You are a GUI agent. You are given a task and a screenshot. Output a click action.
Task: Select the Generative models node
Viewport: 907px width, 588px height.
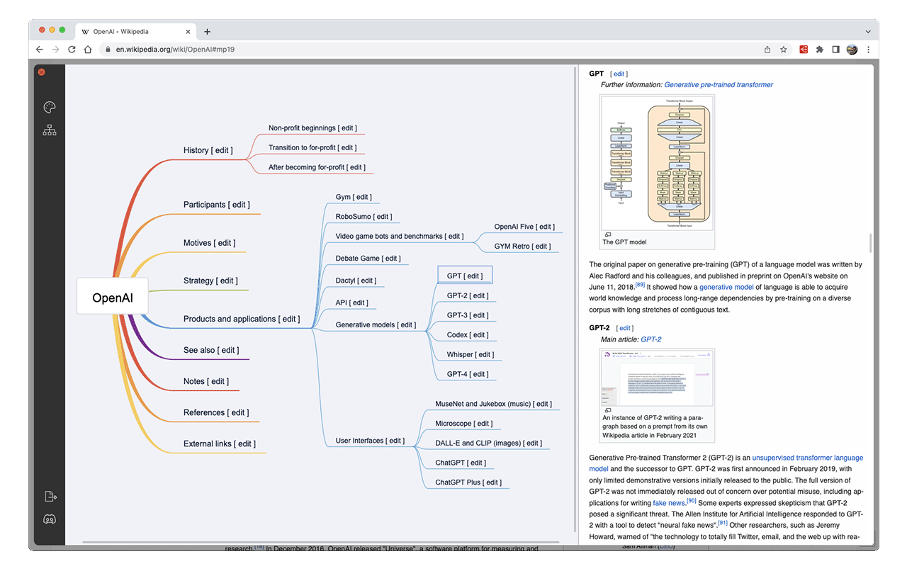click(x=376, y=325)
